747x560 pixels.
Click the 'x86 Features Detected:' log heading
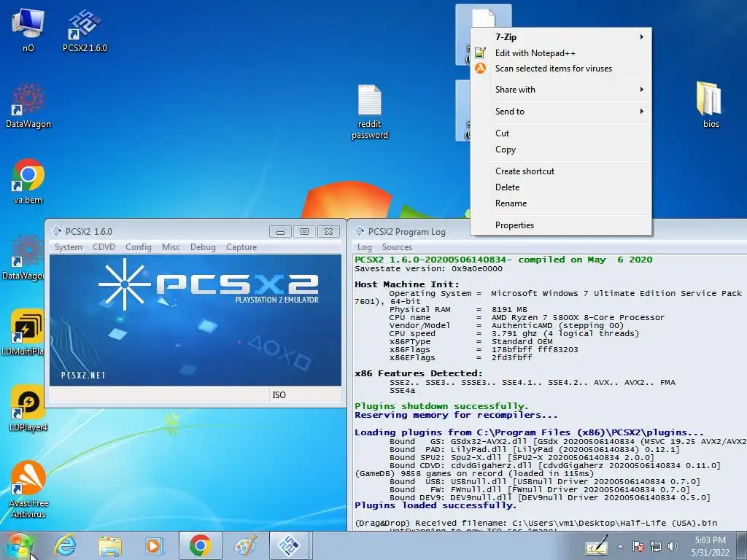(418, 373)
